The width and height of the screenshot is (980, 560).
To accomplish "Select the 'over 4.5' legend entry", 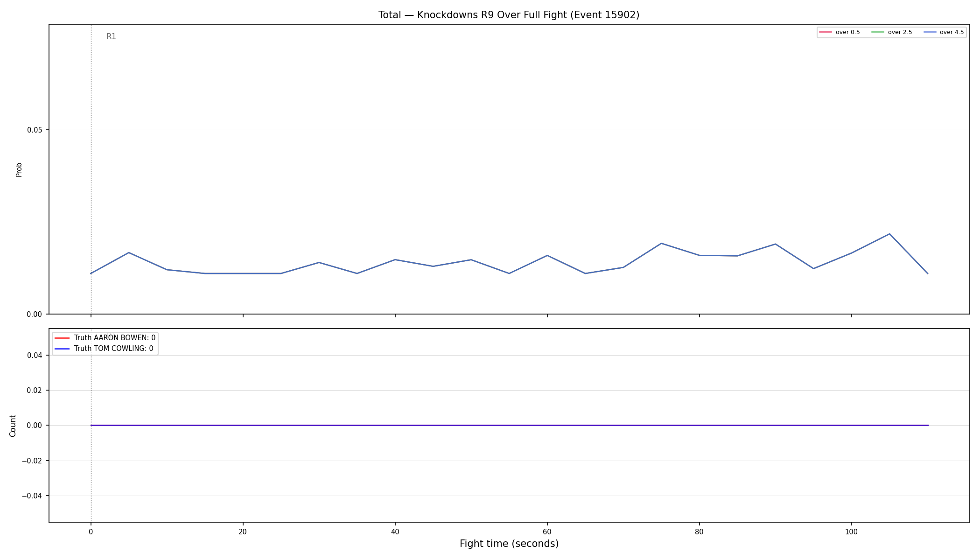I will (944, 32).
